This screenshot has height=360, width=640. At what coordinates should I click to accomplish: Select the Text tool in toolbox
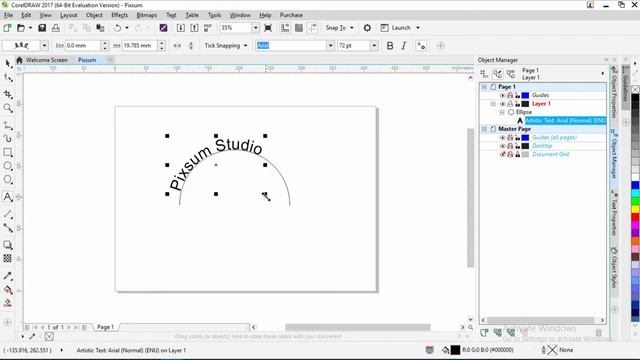pyautogui.click(x=8, y=197)
